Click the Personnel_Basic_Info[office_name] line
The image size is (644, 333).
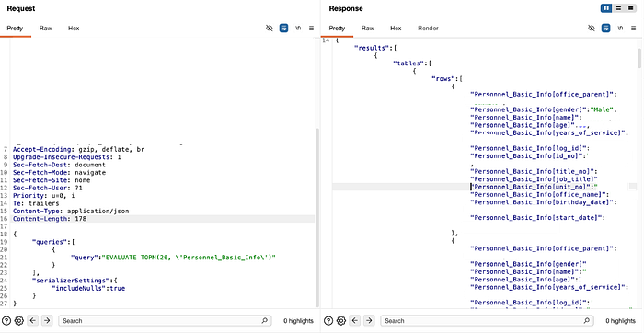point(540,195)
